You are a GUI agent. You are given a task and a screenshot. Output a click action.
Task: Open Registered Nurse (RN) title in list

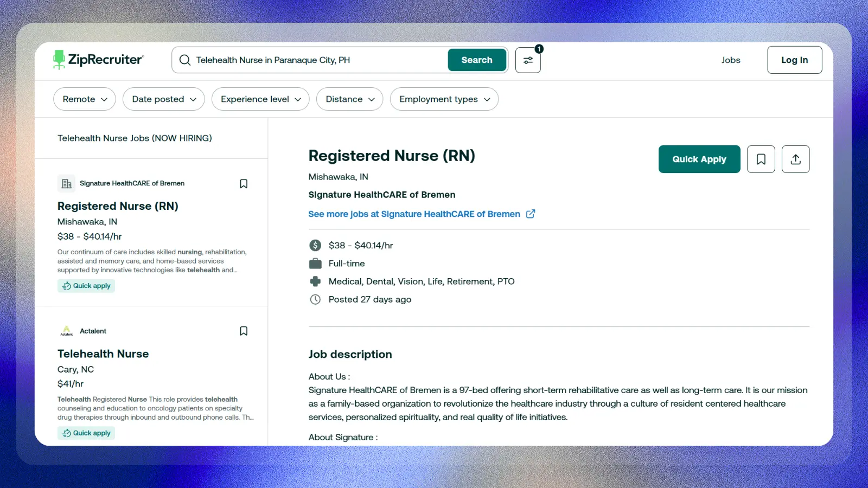click(x=118, y=206)
